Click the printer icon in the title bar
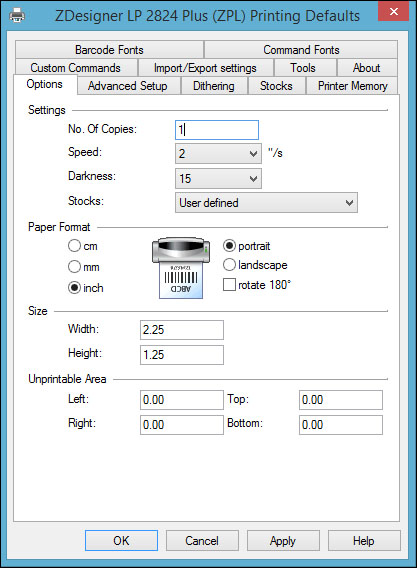The height and width of the screenshot is (568, 417). click(x=17, y=15)
